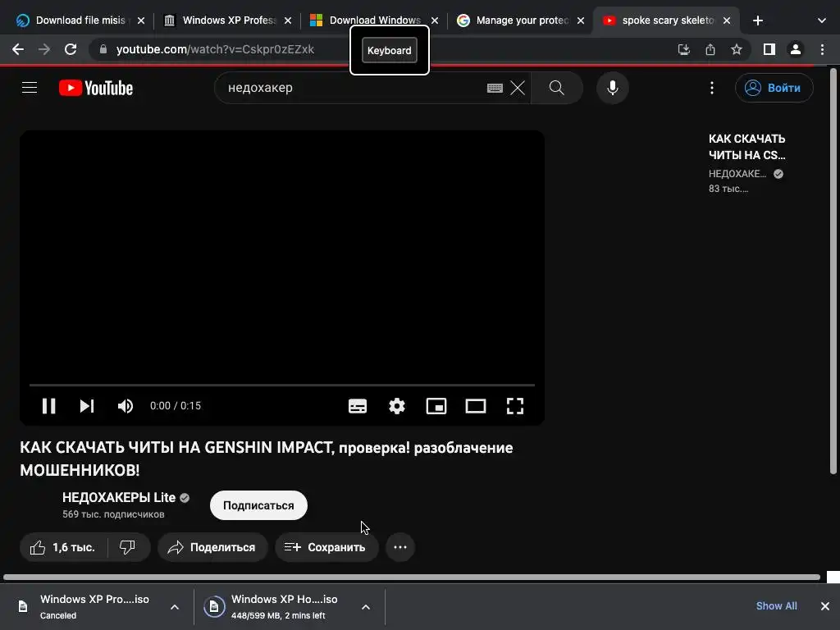Screen dimensions: 840x630
Task: Bookmark this page with star
Action: pyautogui.click(x=737, y=50)
